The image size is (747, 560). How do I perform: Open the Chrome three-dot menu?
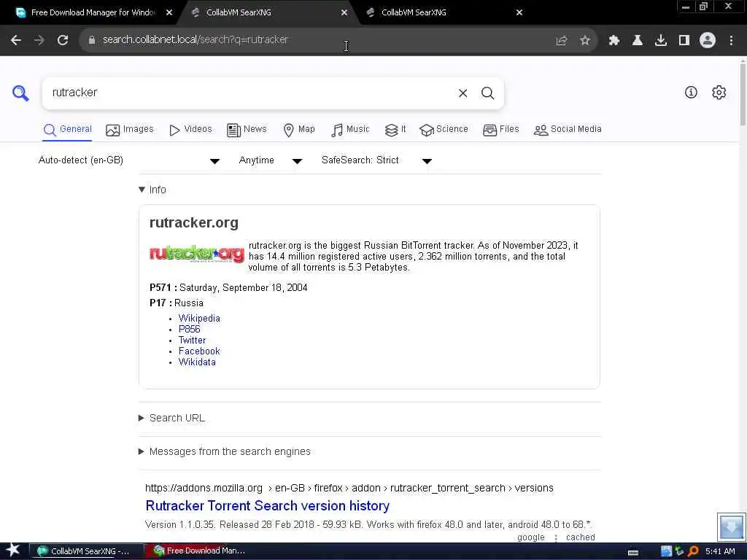tap(731, 41)
